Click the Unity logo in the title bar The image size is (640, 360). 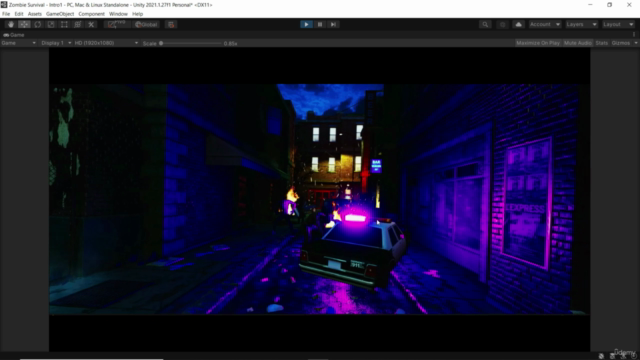click(4, 5)
